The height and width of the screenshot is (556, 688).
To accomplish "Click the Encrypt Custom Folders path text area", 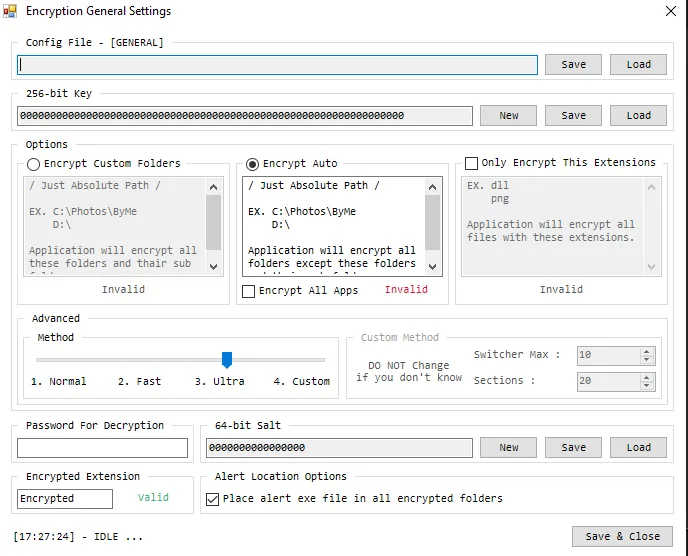I will coord(115,226).
